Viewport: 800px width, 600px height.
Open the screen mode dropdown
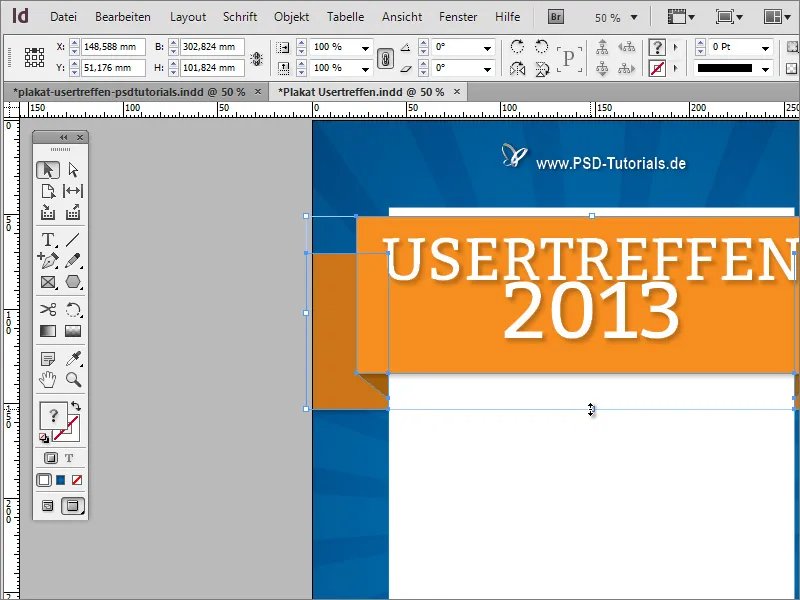(729, 17)
